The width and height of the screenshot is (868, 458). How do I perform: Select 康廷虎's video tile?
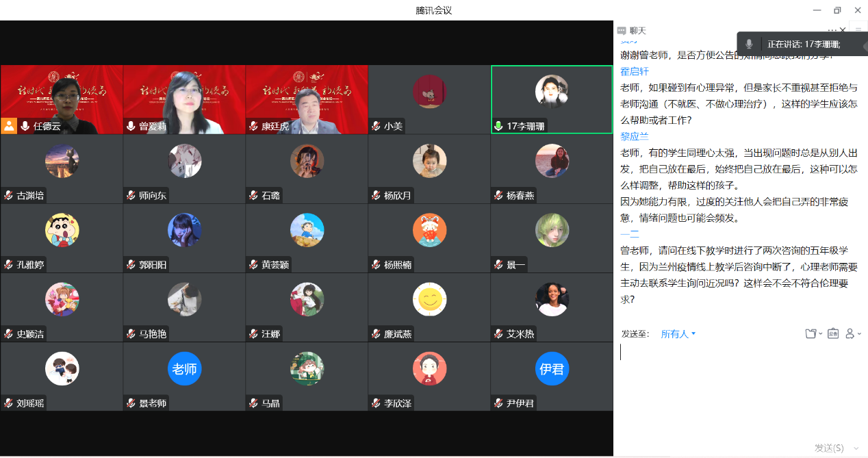307,99
